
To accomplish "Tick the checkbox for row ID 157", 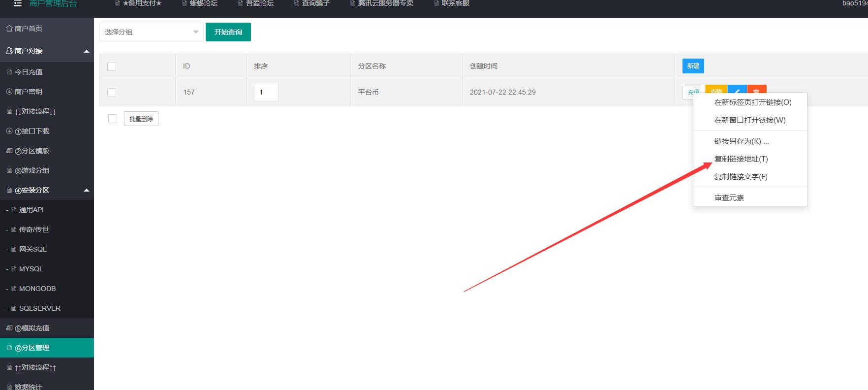I will [x=112, y=93].
